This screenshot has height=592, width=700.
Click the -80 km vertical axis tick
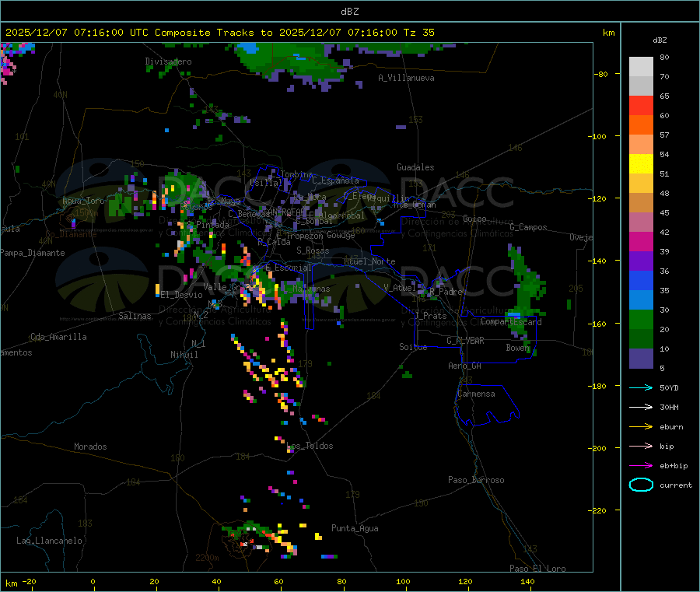point(601,74)
